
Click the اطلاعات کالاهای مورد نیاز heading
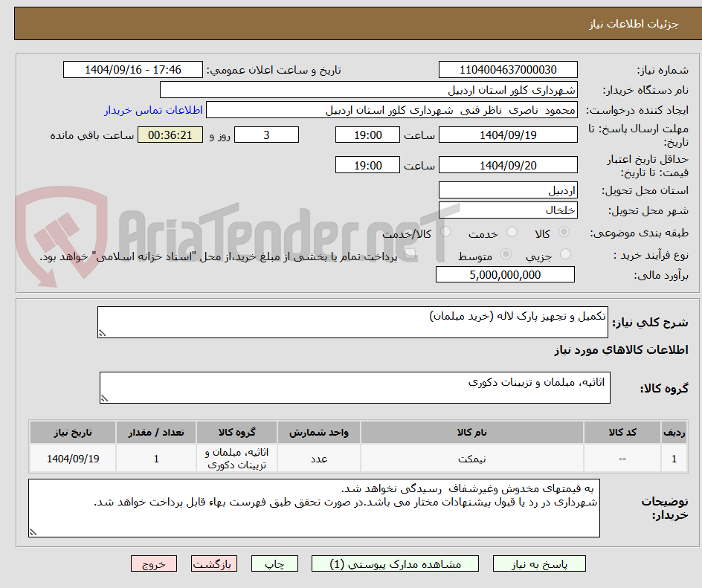tap(622, 350)
